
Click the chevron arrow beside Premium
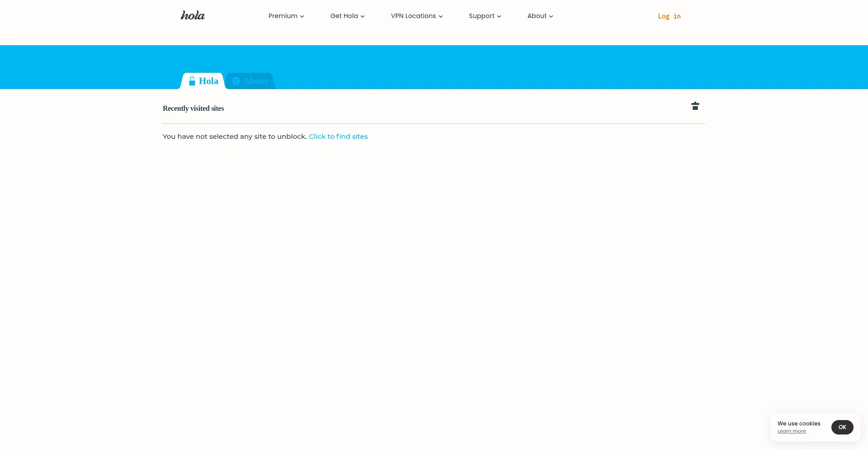coord(302,16)
